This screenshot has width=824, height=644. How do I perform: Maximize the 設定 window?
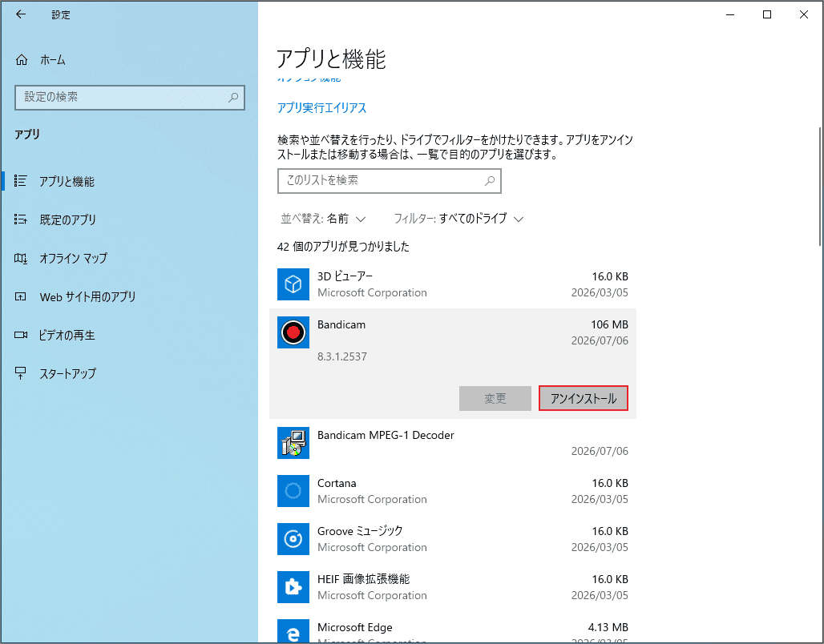pyautogui.click(x=767, y=14)
